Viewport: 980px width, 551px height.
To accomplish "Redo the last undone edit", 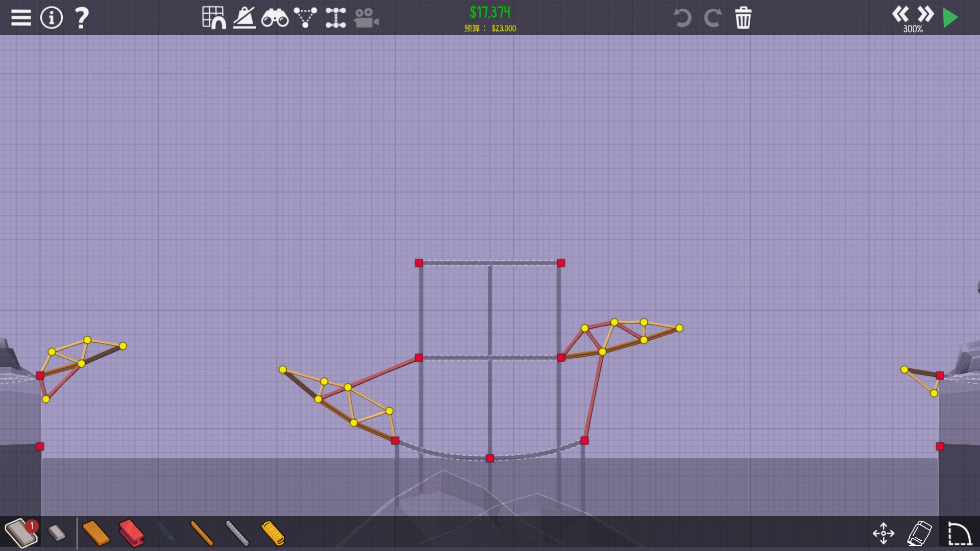I will pyautogui.click(x=713, y=18).
